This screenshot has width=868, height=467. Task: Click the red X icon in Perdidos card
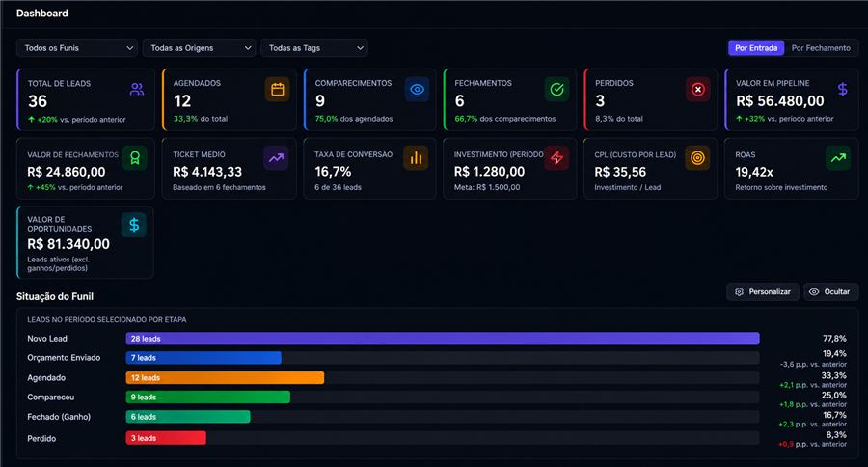(x=698, y=89)
